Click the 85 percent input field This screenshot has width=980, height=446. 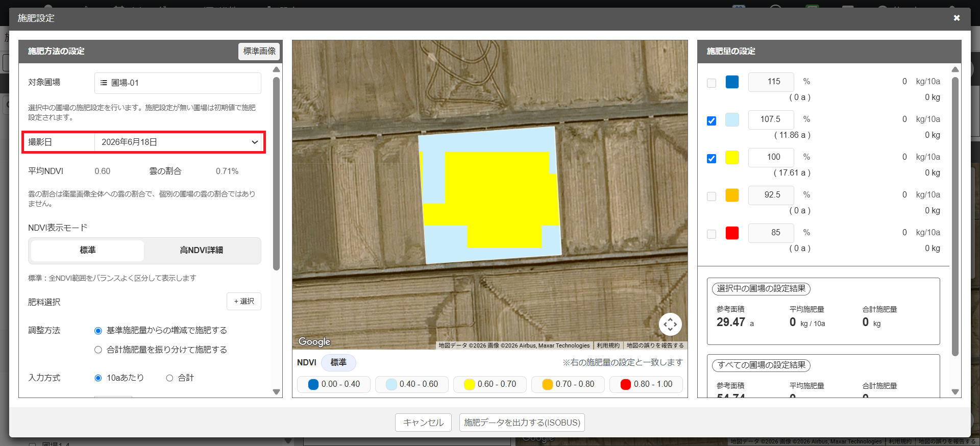click(x=771, y=233)
